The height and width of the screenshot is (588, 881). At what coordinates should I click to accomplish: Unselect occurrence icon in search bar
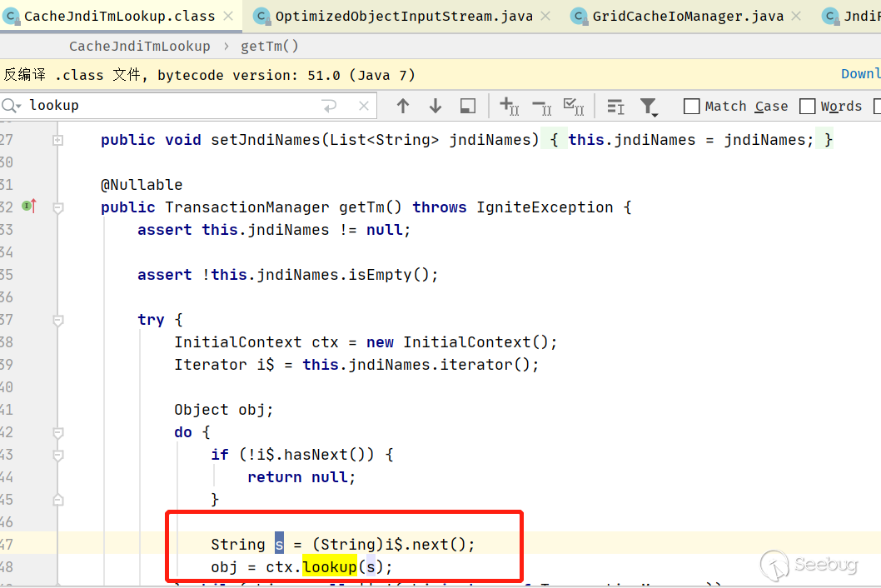pos(541,106)
